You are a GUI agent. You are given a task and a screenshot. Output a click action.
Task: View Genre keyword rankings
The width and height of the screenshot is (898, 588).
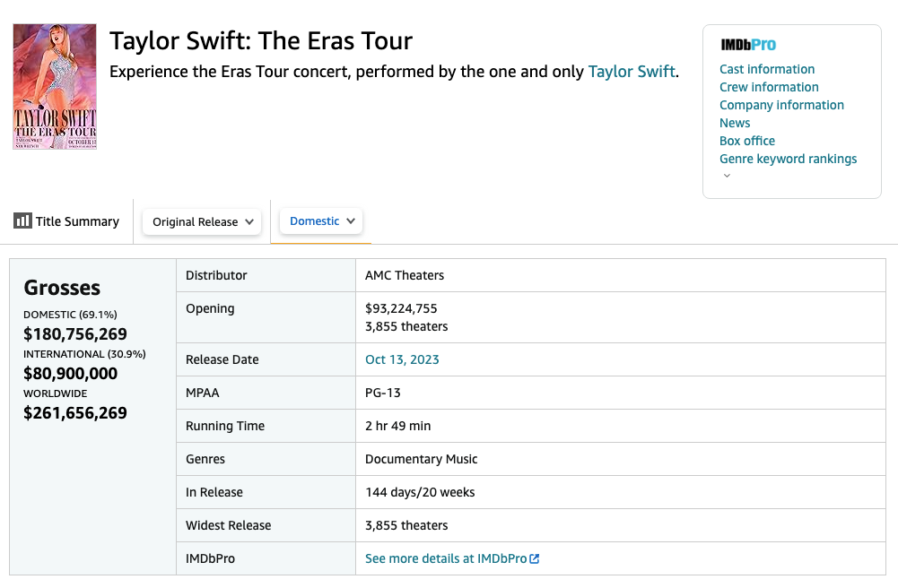click(789, 159)
